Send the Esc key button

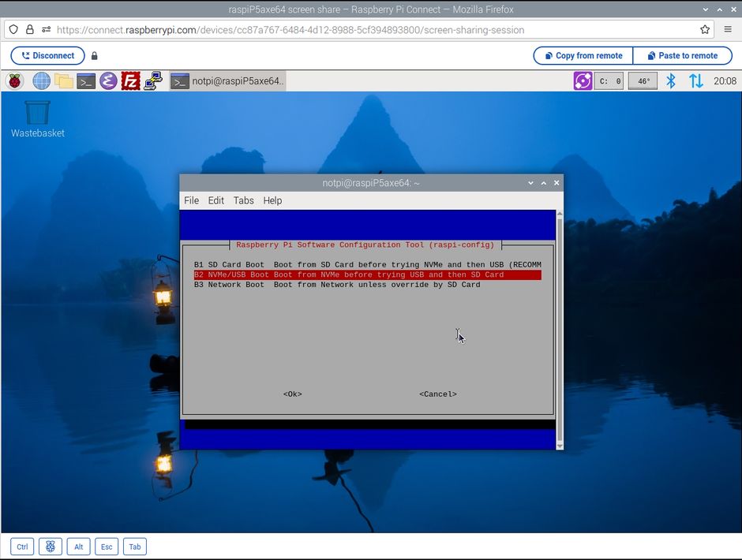[x=107, y=547]
